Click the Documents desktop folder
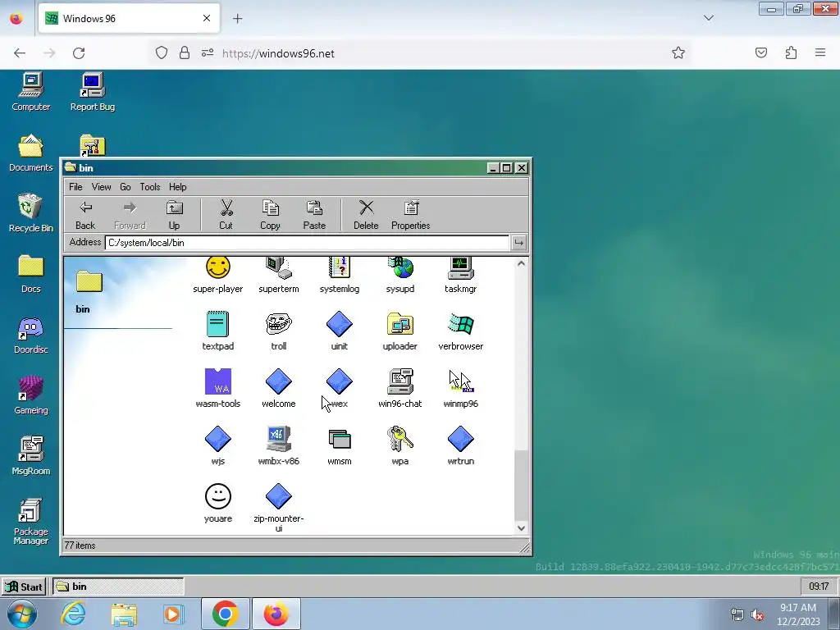The width and height of the screenshot is (840, 630). pos(30,153)
